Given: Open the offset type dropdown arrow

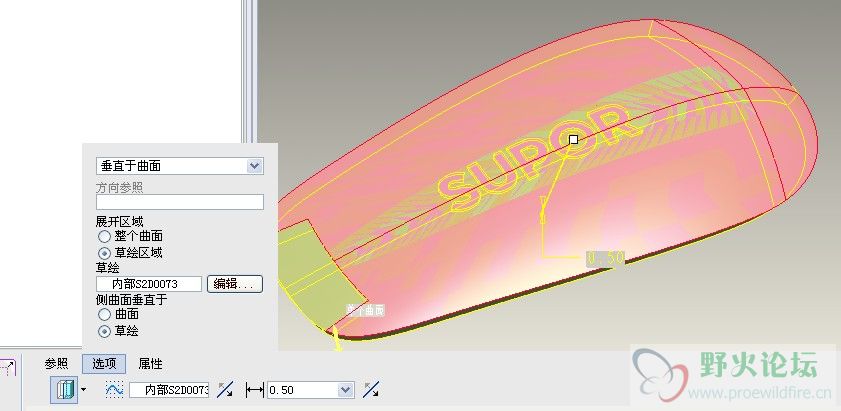Looking at the screenshot, I should (83, 390).
